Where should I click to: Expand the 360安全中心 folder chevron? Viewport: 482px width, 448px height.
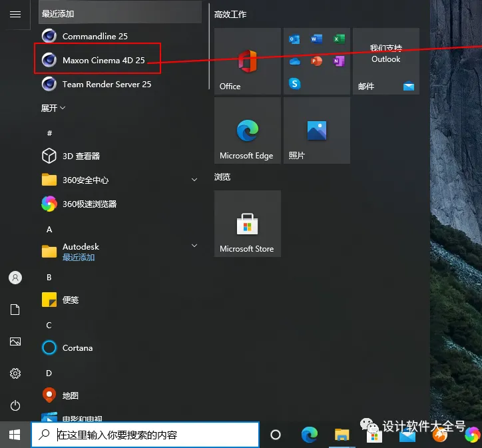194,180
